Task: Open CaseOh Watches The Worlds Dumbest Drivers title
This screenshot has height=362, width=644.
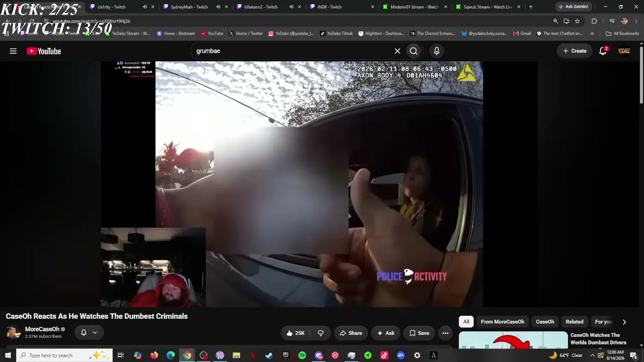Action: coord(598,339)
